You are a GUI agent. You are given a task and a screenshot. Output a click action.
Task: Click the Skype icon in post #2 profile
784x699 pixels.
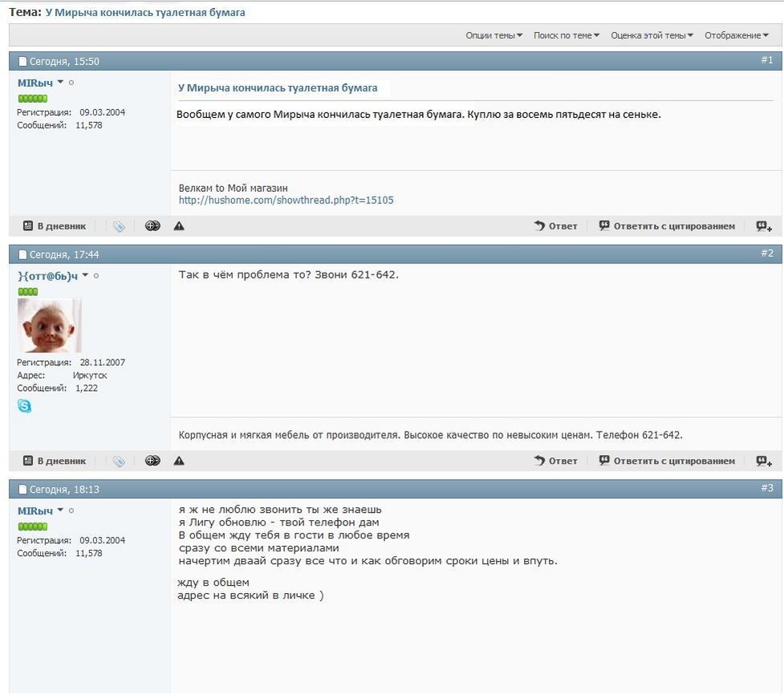[24, 406]
